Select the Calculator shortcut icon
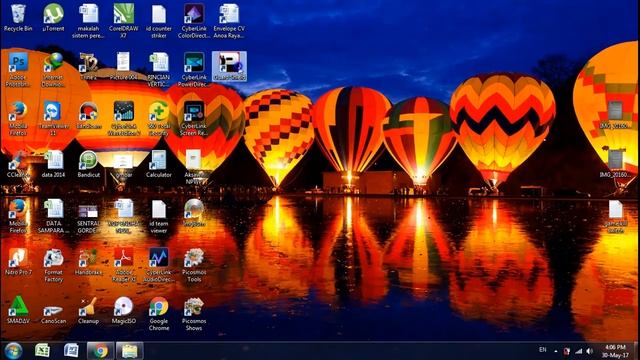The width and height of the screenshot is (640, 360). (x=159, y=164)
